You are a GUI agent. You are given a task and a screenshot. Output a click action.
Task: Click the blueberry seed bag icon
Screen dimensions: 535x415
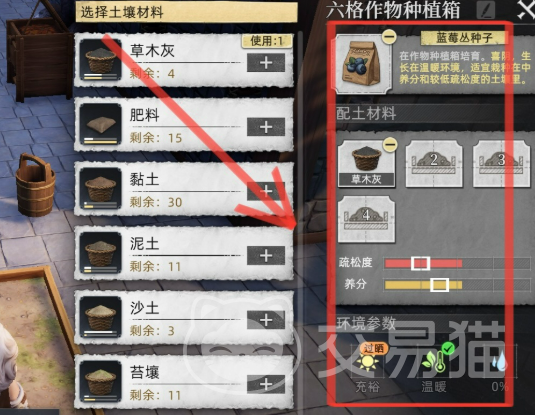tap(362, 64)
